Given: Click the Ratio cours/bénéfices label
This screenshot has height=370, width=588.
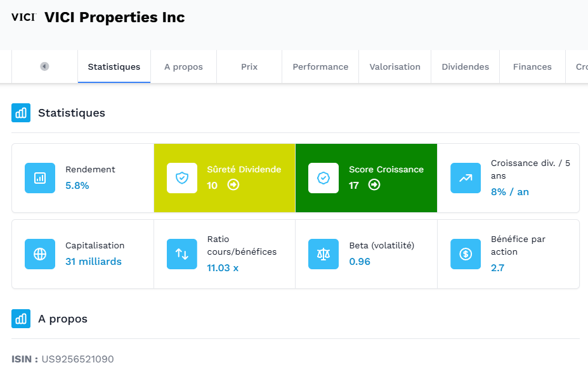Looking at the screenshot, I should click(x=242, y=245).
